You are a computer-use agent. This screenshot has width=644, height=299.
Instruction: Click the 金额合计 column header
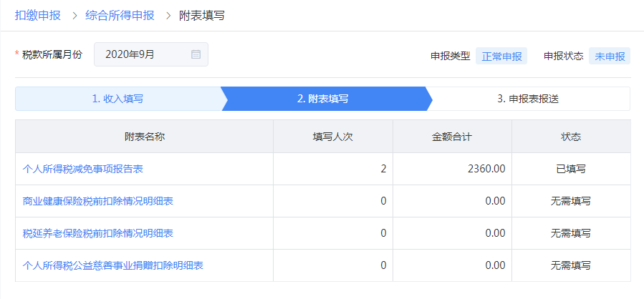[x=451, y=137]
